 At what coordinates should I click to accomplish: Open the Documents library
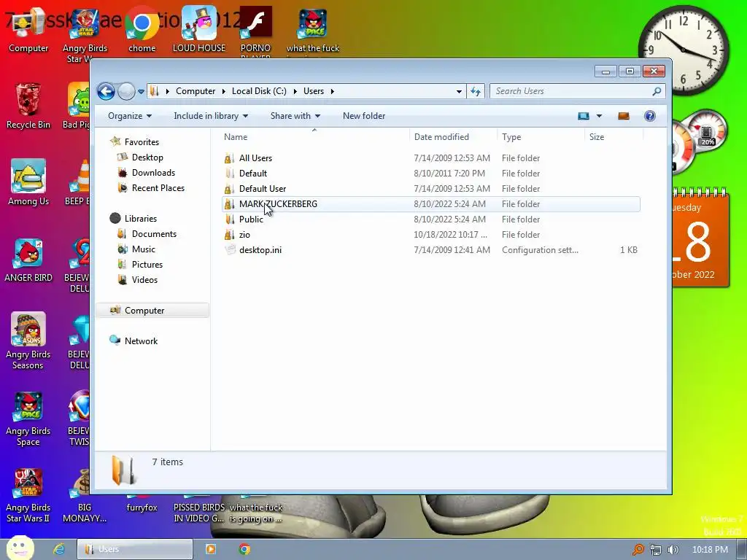coord(154,234)
